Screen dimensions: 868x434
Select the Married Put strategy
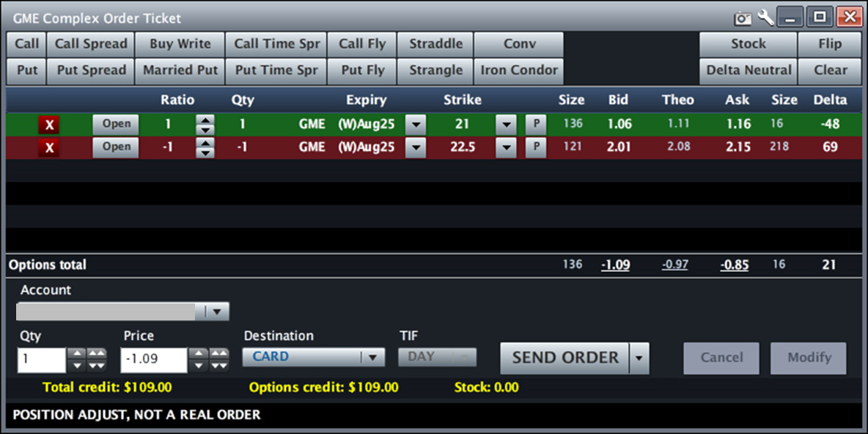point(180,71)
